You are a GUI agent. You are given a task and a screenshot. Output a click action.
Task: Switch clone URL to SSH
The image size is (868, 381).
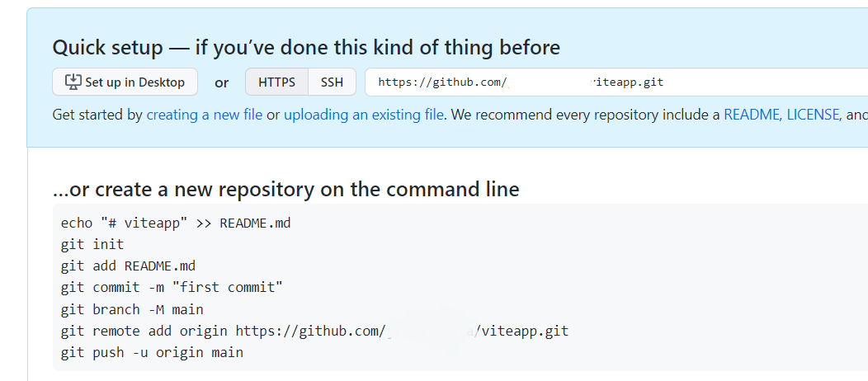(333, 82)
